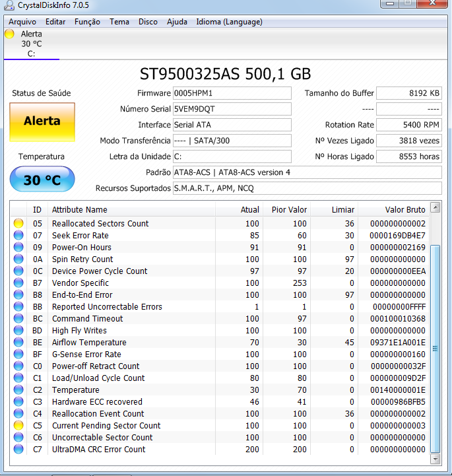Click the Número Serial field 5VEM9DQT
Viewport: 452px width, 476px height.
[232, 109]
